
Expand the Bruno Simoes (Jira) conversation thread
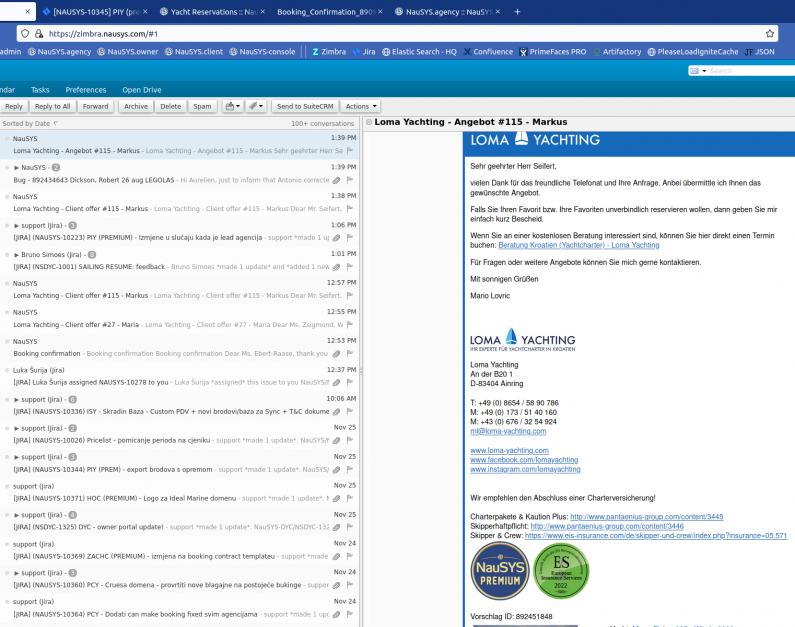tap(16, 254)
